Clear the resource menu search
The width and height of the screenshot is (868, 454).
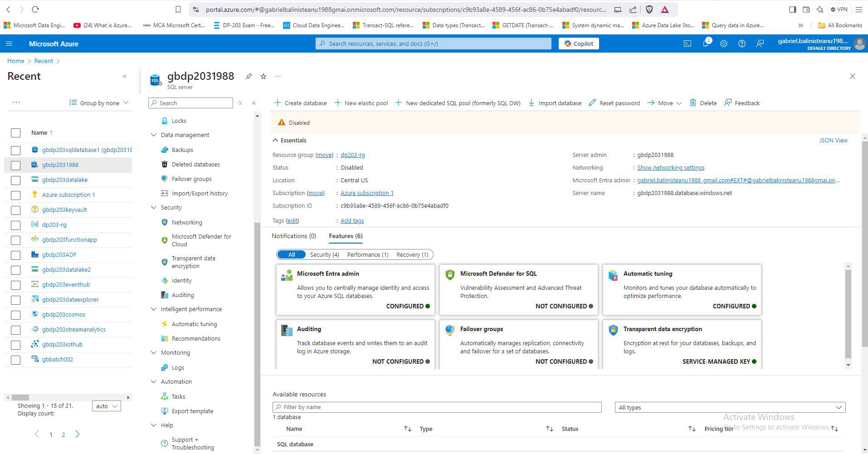[240, 103]
